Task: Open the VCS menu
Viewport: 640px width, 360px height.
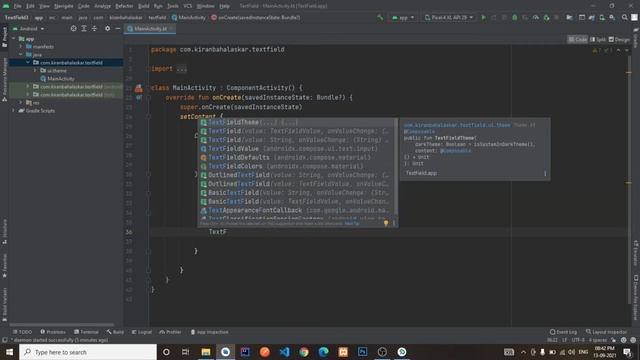Action: (x=187, y=6)
